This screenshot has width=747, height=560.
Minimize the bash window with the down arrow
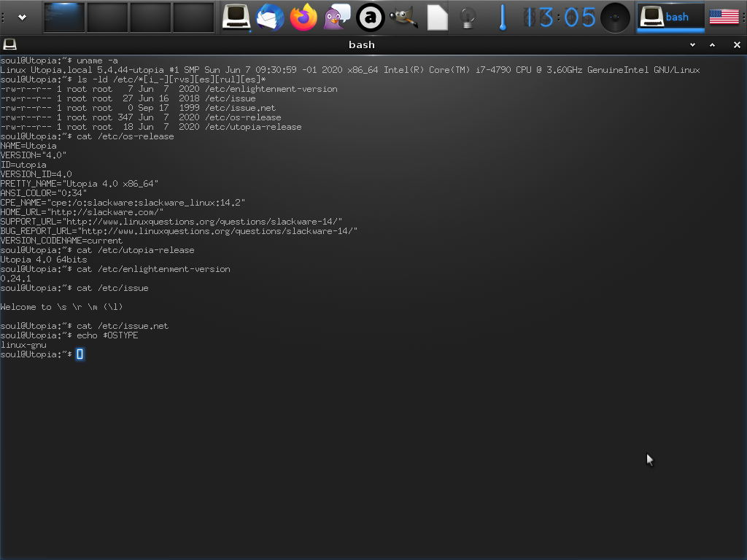[x=693, y=44]
